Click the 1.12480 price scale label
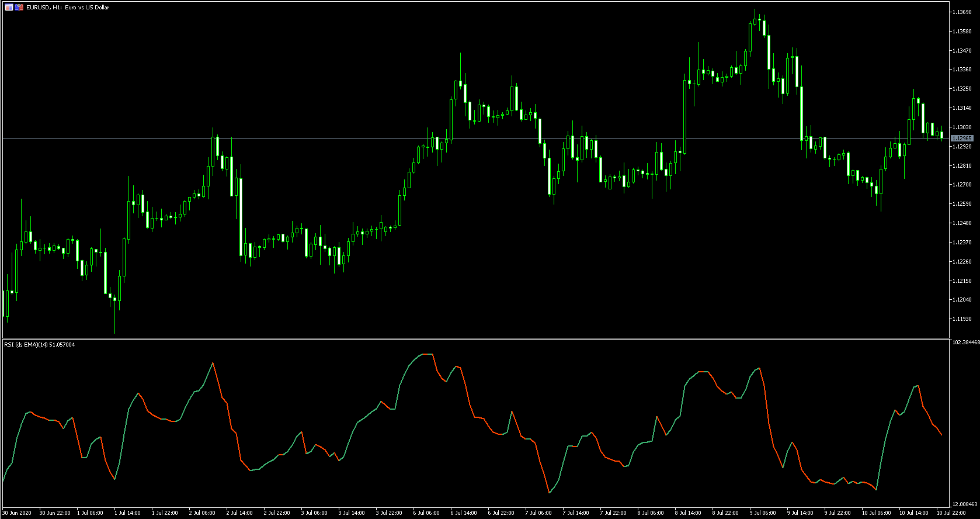The height and width of the screenshot is (519, 980). (x=962, y=223)
